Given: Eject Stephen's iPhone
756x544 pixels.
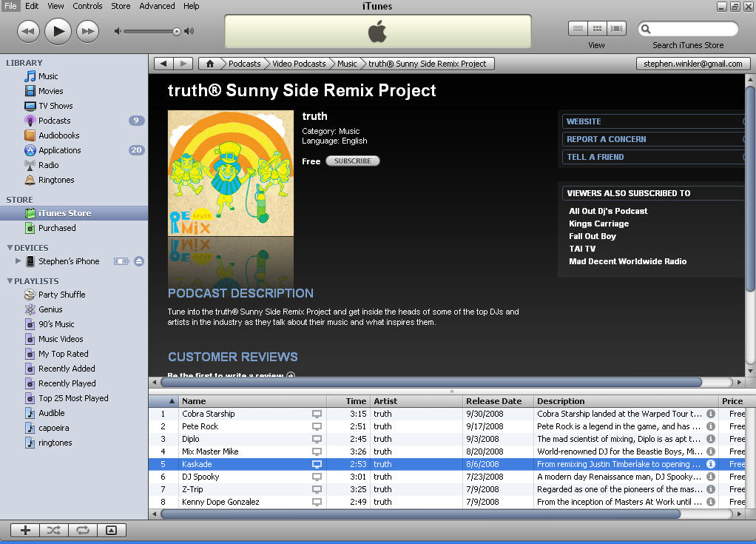Looking at the screenshot, I should pos(139,261).
